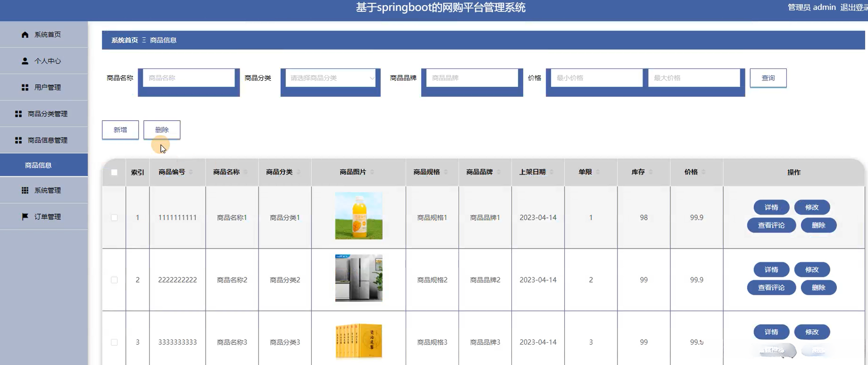Sort the table by 商品规格 column arrows
Image resolution: width=868 pixels, height=365 pixels.
click(445, 172)
